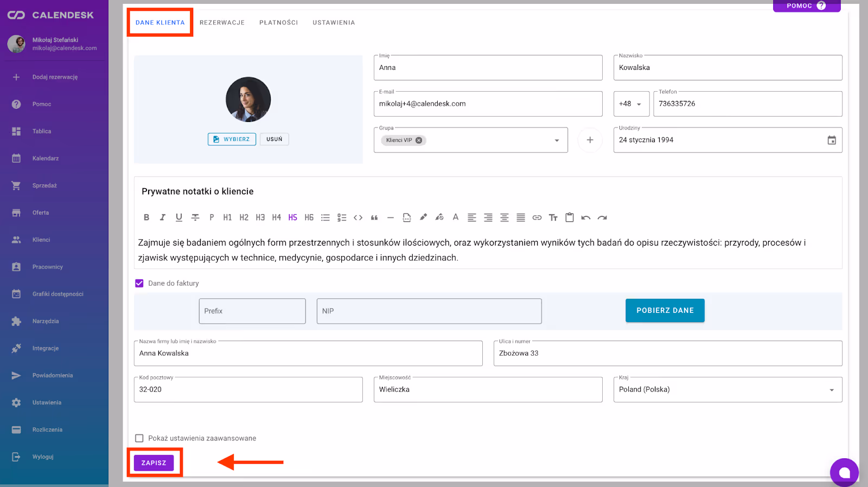The height and width of the screenshot is (487, 868).
Task: Remove the Klienci VIP group chip
Action: pos(419,140)
